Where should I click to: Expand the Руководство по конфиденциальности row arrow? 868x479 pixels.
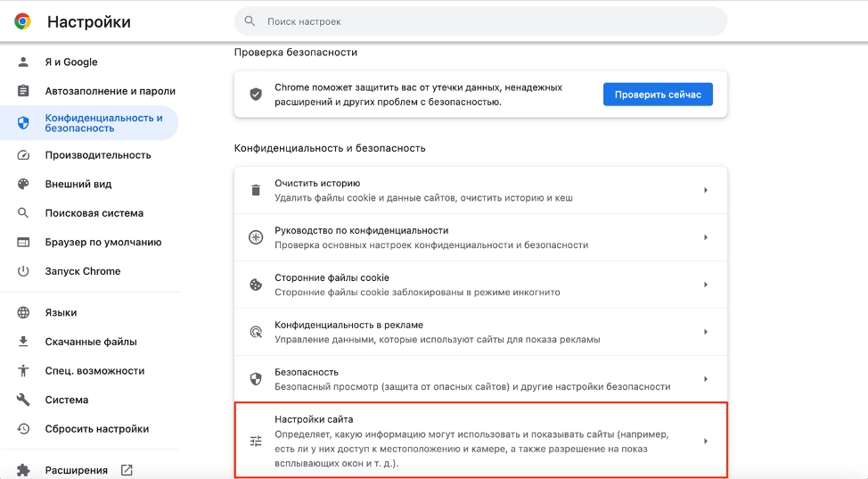(705, 237)
